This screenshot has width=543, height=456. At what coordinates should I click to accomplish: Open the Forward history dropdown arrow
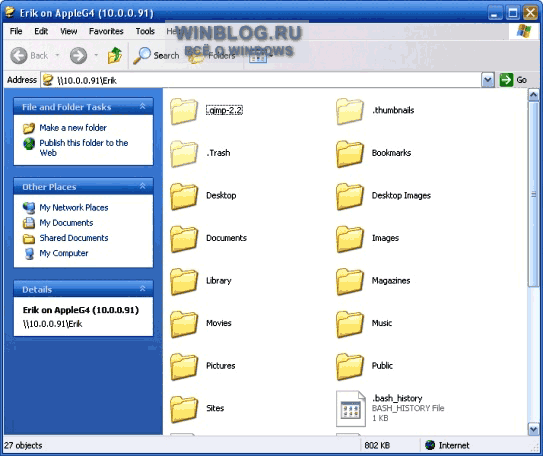pyautogui.click(x=96, y=55)
